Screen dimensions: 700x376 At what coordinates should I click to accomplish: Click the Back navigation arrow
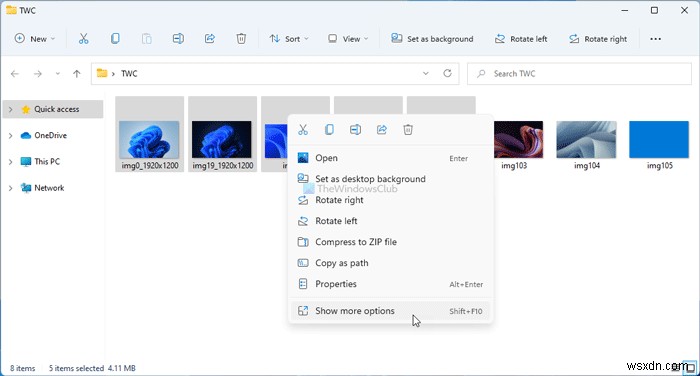15,74
